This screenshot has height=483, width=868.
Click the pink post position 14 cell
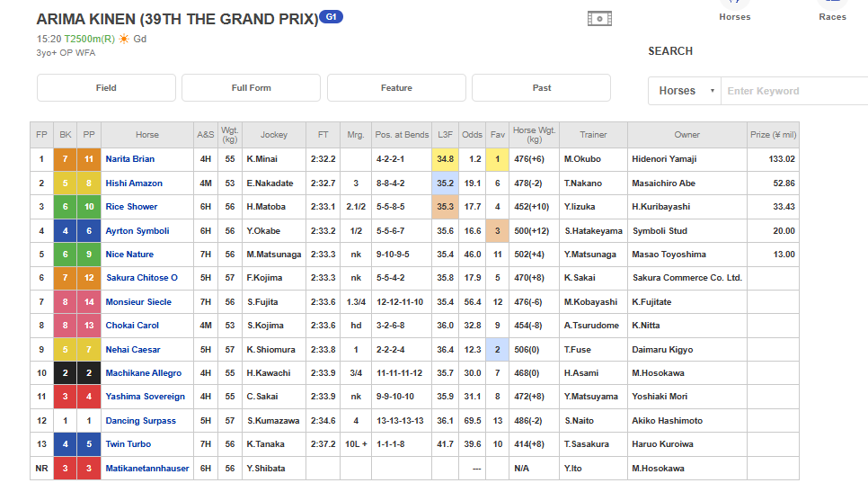89,302
